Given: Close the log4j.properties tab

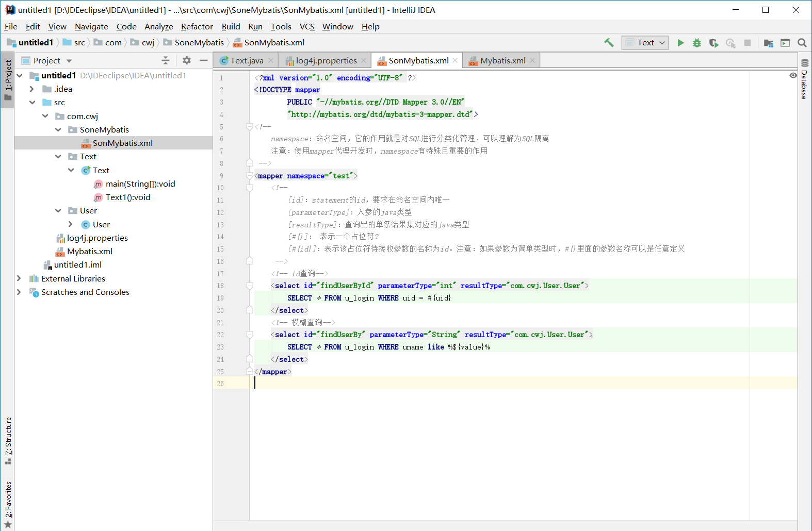Looking at the screenshot, I should [364, 60].
